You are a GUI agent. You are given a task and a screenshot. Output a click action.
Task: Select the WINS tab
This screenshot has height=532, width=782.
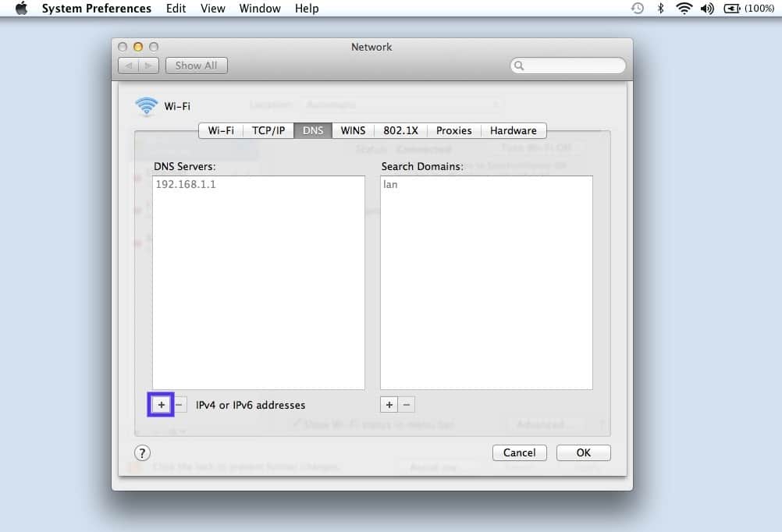point(353,130)
